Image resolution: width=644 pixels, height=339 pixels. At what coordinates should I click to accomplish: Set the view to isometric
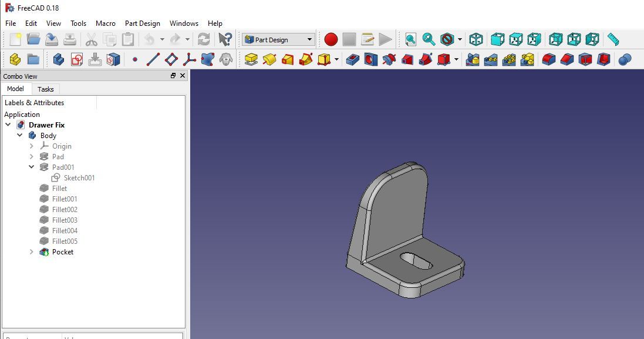click(x=477, y=39)
